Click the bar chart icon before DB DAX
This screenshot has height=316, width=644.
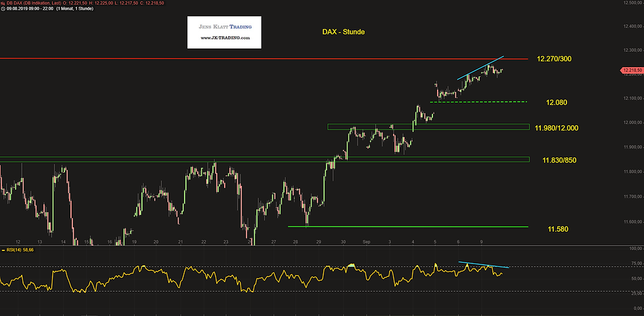2,3
